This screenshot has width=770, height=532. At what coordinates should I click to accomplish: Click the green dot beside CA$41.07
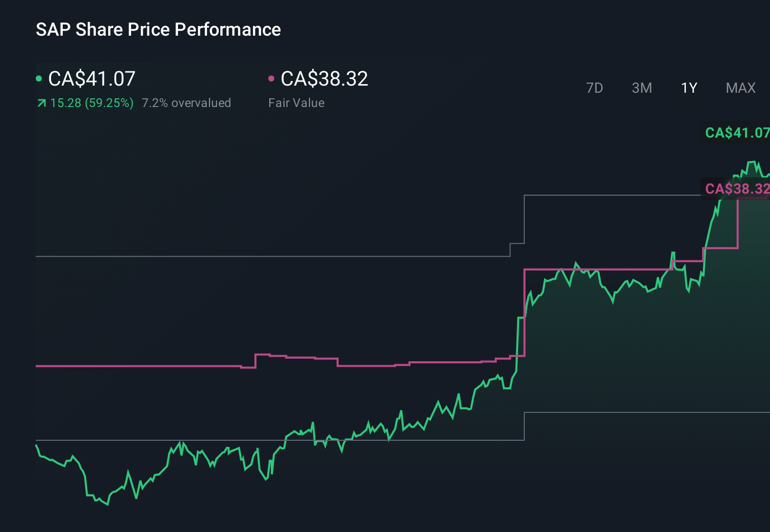39,78
